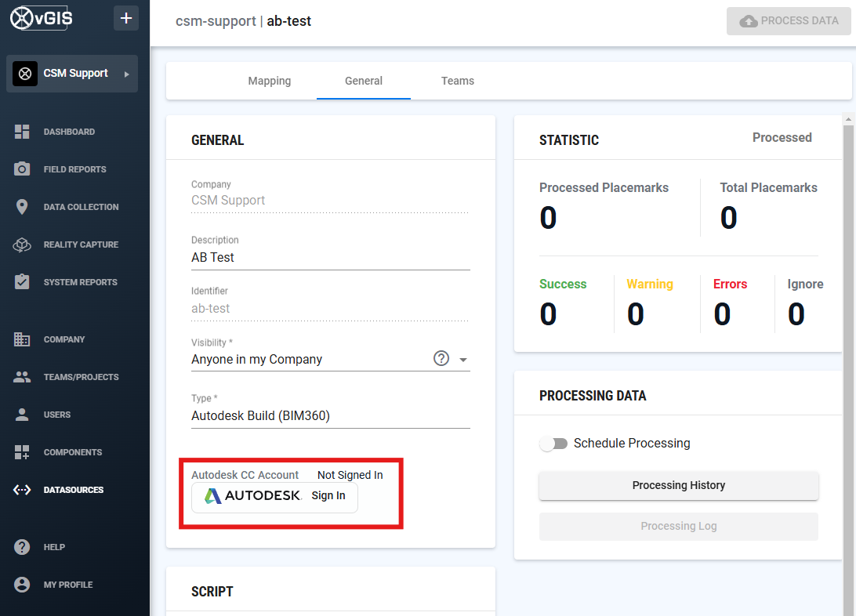Click the vertical scrollbar
The image size is (856, 616).
point(848,371)
